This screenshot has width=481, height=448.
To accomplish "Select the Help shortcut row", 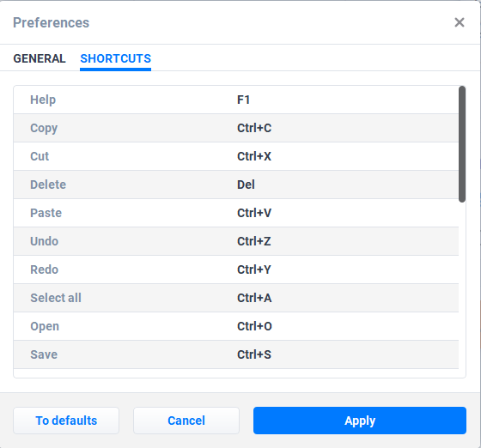I will pyautogui.click(x=236, y=100).
